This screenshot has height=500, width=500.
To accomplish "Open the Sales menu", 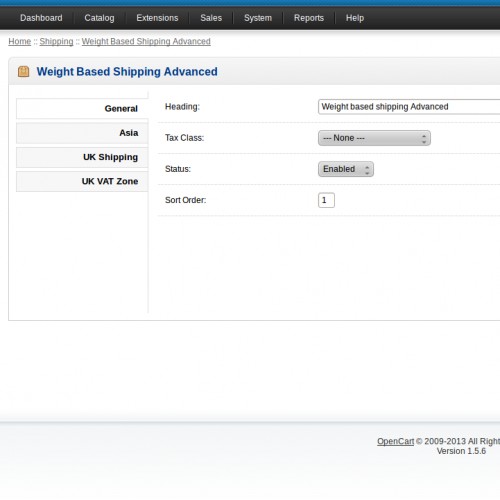I will (211, 18).
